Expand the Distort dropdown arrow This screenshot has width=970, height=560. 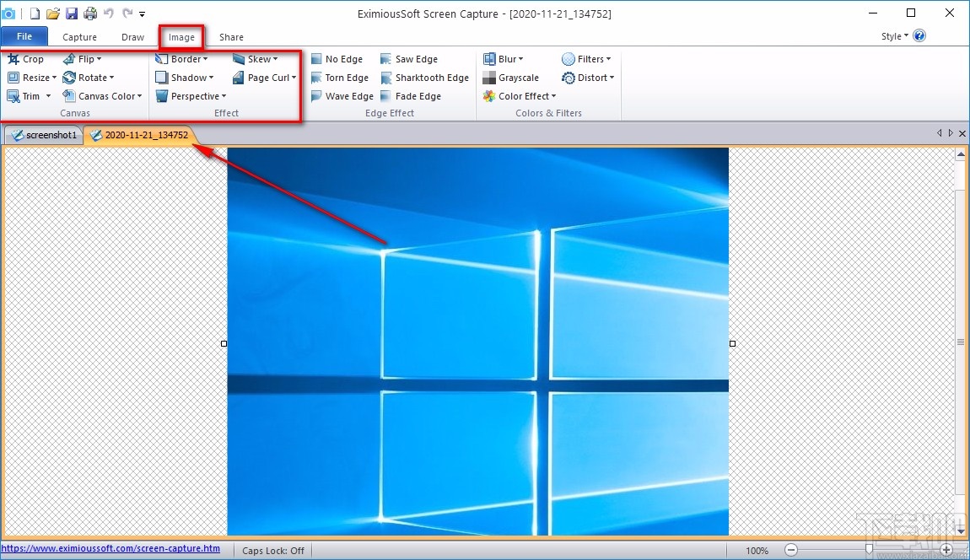coord(612,78)
